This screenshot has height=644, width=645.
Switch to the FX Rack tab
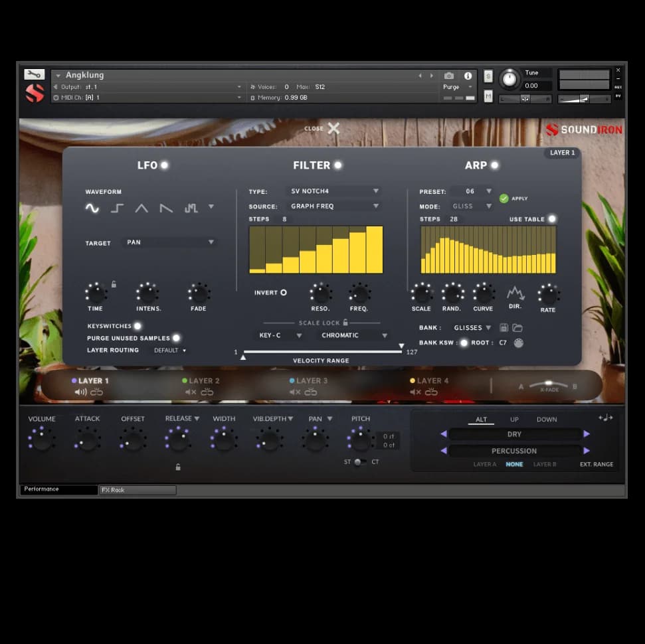pos(137,490)
